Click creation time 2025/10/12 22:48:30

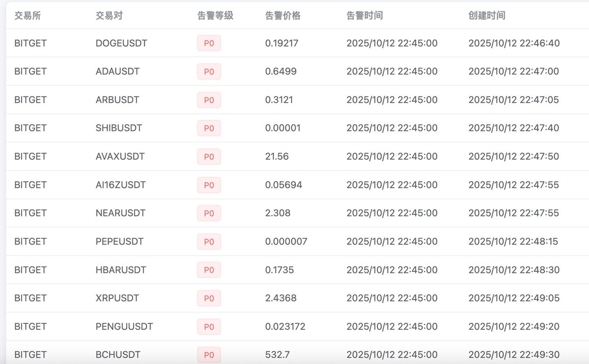(514, 270)
